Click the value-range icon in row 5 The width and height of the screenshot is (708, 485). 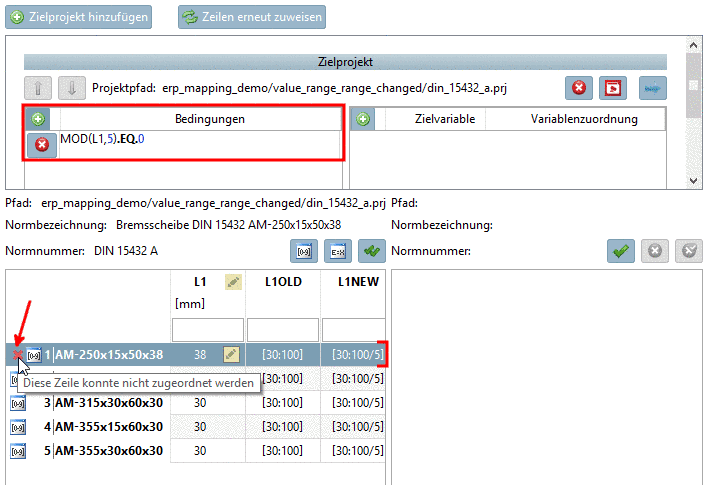(x=18, y=451)
